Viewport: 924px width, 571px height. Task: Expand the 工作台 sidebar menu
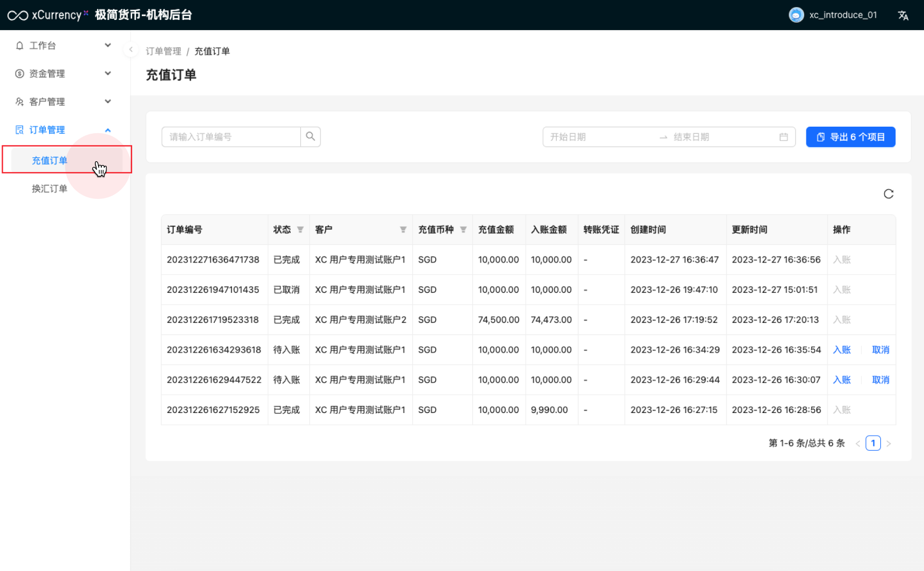click(x=64, y=45)
